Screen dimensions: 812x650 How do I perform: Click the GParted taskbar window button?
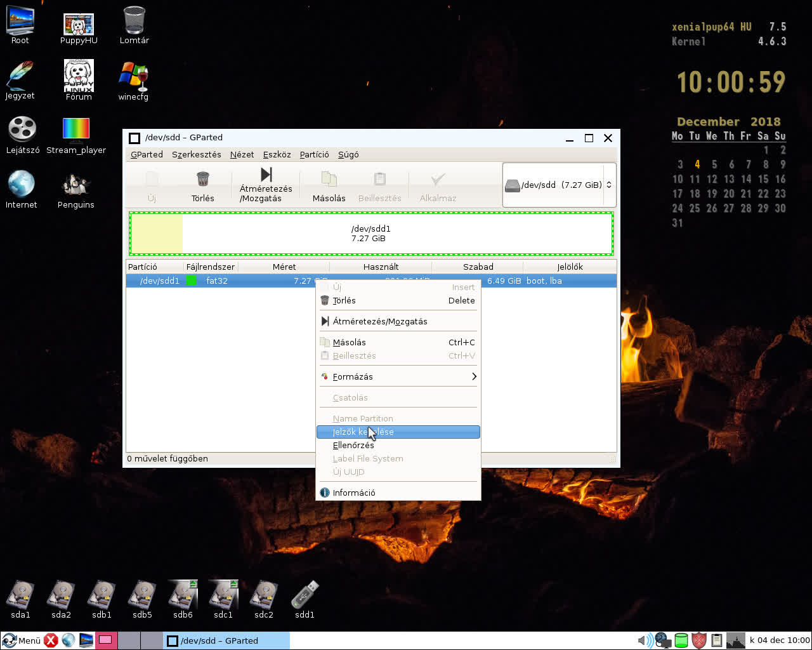point(226,640)
